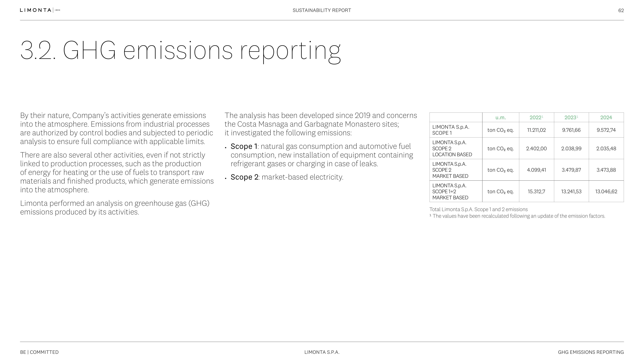Click value 2.402,00 in table
Image resolution: width=644 pixels, height=362 pixels.
(x=536, y=148)
